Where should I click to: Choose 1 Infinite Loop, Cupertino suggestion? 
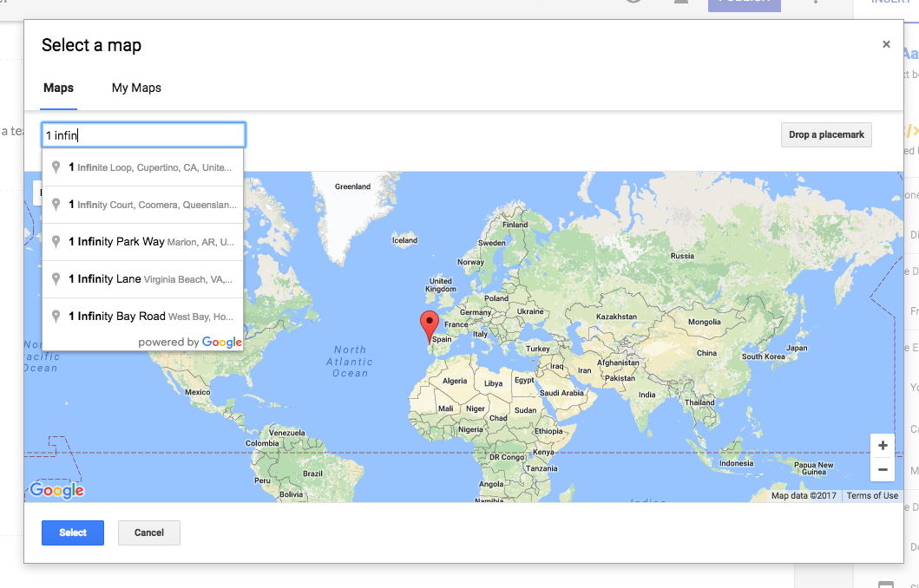(x=154, y=167)
